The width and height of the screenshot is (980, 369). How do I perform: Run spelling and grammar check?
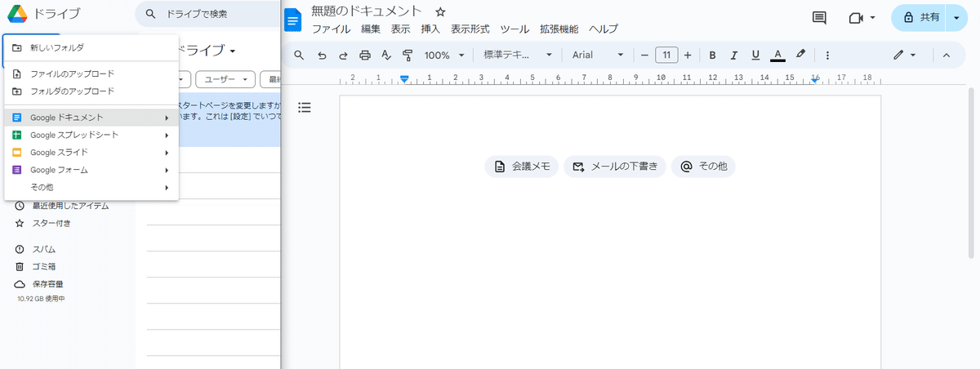[386, 55]
